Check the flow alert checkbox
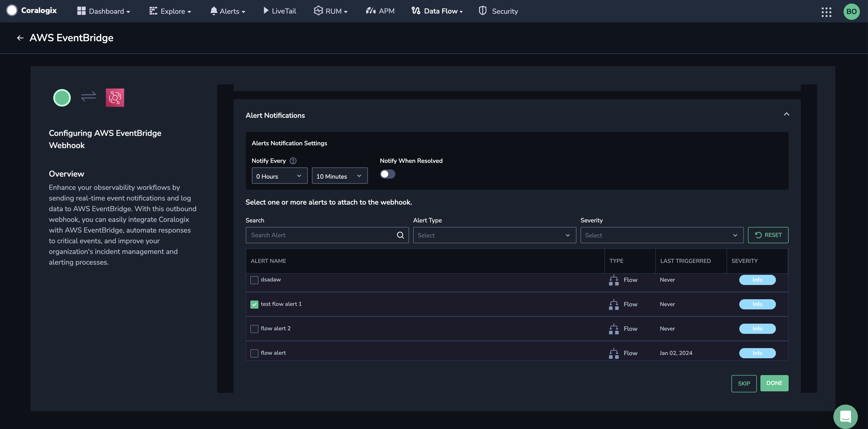This screenshot has height=429, width=868. coord(254,353)
